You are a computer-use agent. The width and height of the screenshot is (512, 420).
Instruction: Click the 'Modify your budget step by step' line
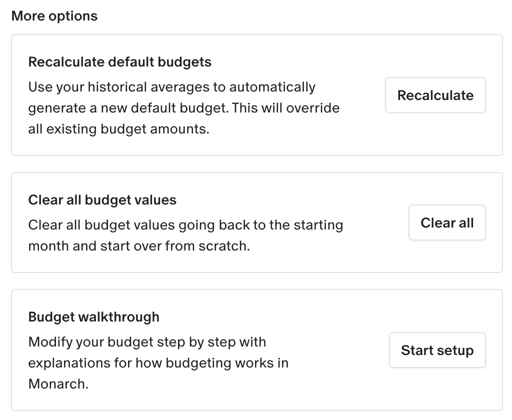(x=147, y=342)
